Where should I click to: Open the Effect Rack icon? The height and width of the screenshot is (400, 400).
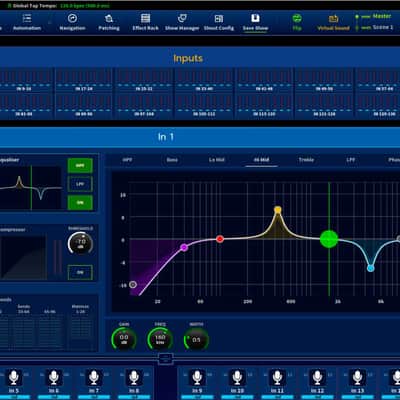(146, 18)
